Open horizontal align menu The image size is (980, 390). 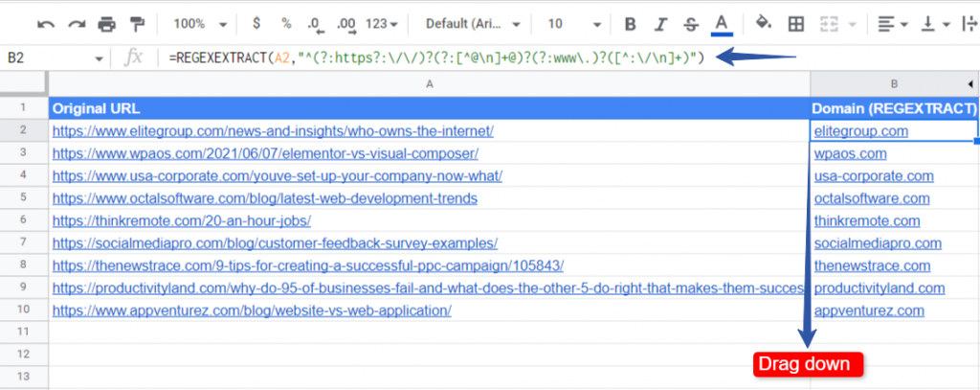(x=893, y=24)
